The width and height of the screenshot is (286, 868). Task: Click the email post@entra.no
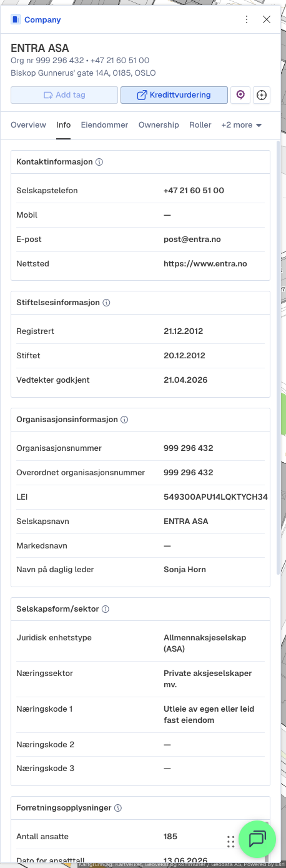coord(192,240)
